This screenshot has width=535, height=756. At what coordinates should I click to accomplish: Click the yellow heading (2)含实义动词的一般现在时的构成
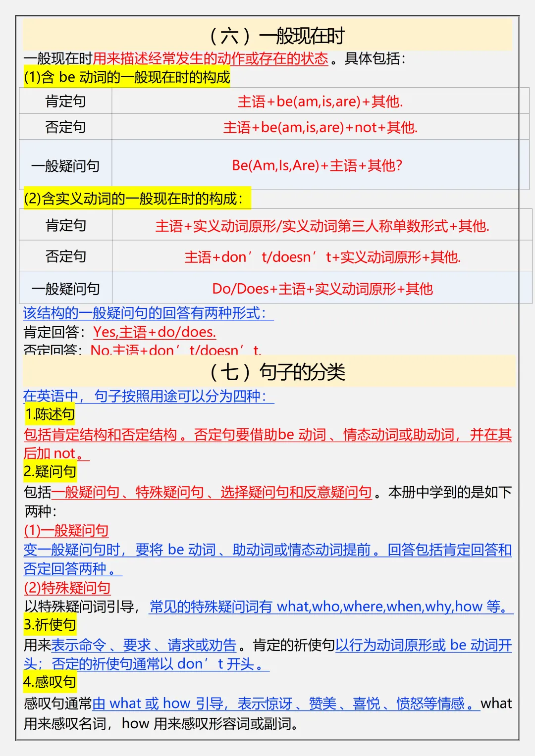pyautogui.click(x=137, y=199)
